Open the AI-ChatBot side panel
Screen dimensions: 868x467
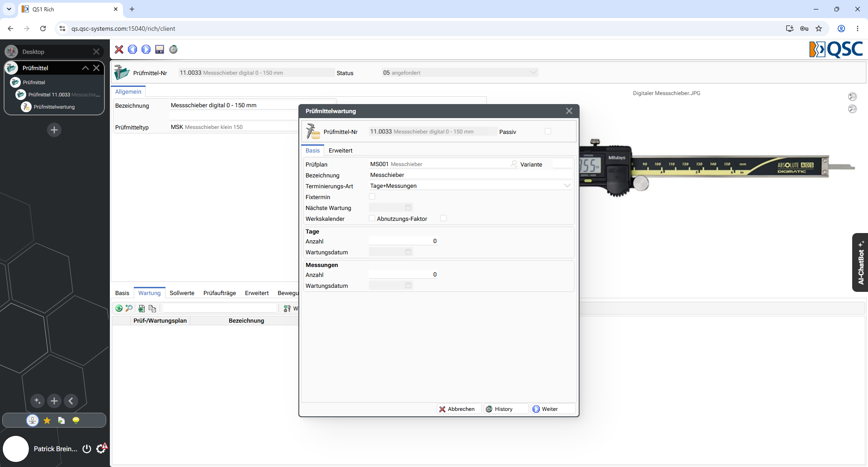click(860, 262)
